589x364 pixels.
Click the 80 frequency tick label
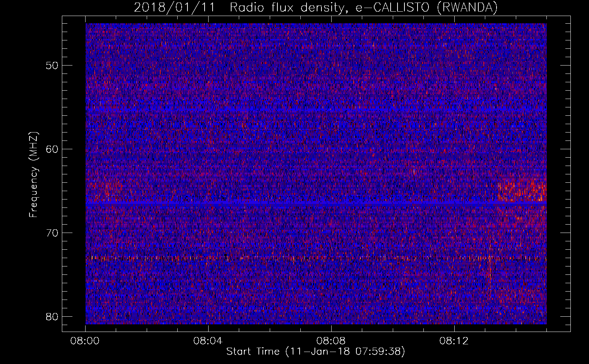click(52, 317)
